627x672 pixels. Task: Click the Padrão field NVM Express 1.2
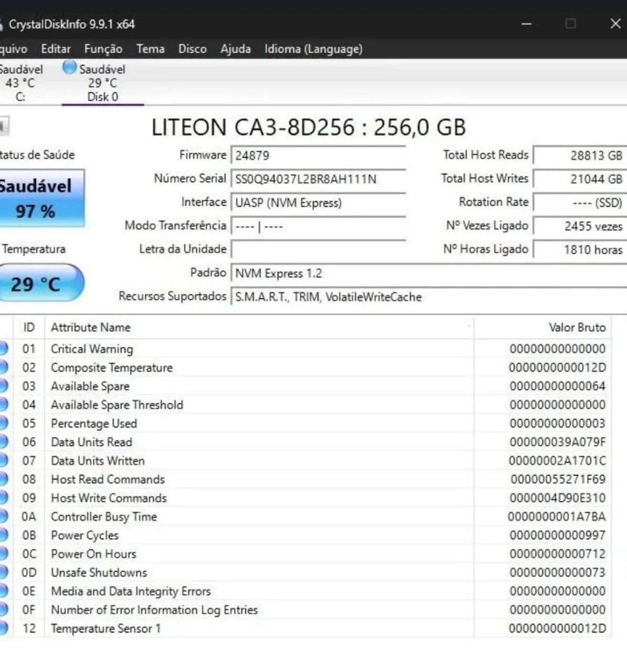(x=429, y=274)
